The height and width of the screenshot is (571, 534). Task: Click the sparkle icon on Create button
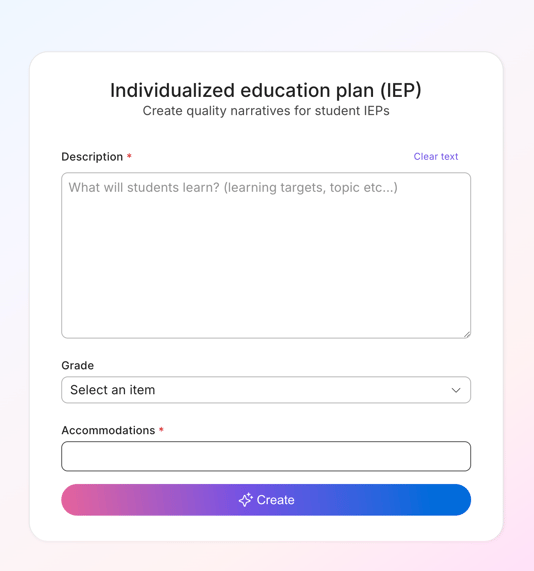pos(246,500)
